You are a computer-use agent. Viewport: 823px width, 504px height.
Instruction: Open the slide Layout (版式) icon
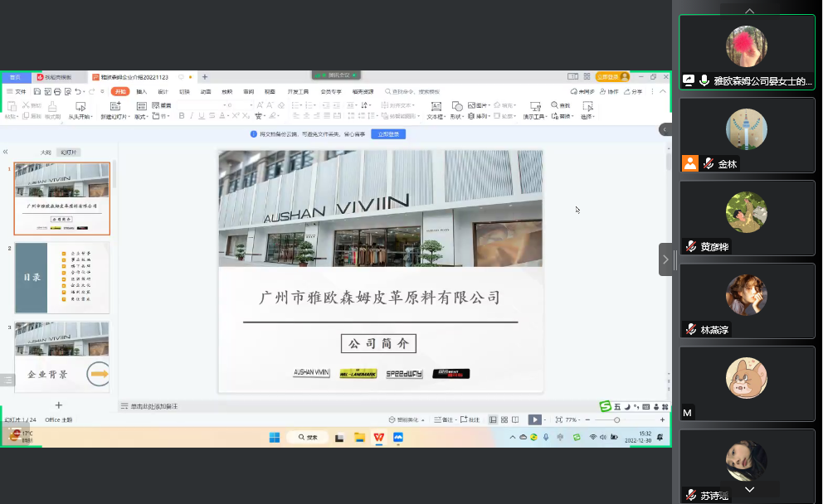[x=142, y=107]
